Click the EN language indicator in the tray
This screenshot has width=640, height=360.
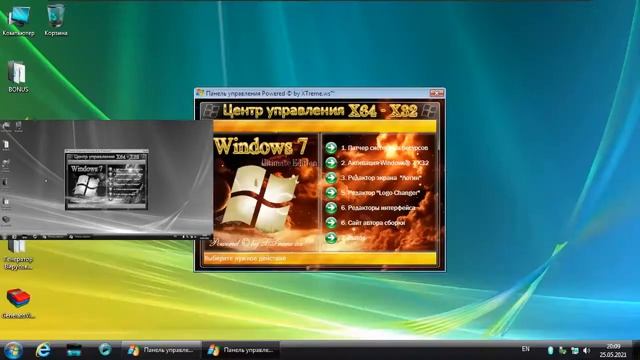pyautogui.click(x=526, y=349)
